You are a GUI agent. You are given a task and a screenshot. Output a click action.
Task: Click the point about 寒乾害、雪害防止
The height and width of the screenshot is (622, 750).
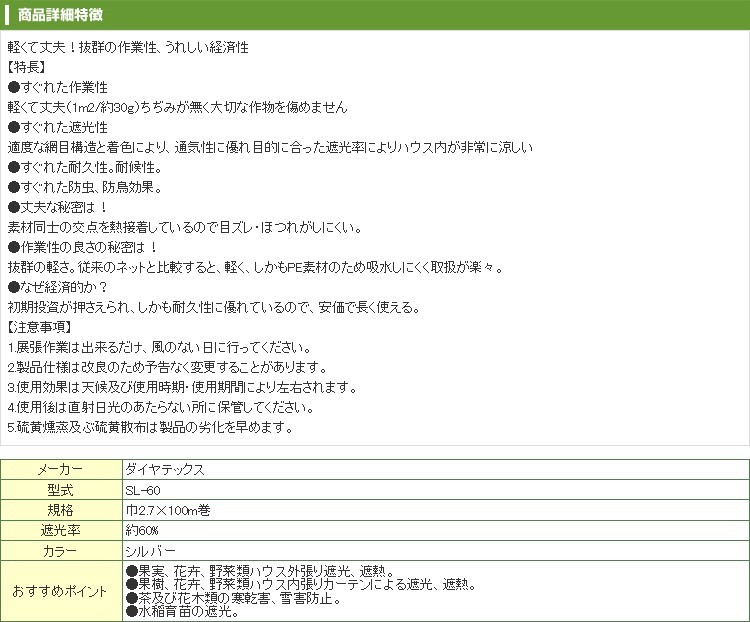click(x=234, y=598)
